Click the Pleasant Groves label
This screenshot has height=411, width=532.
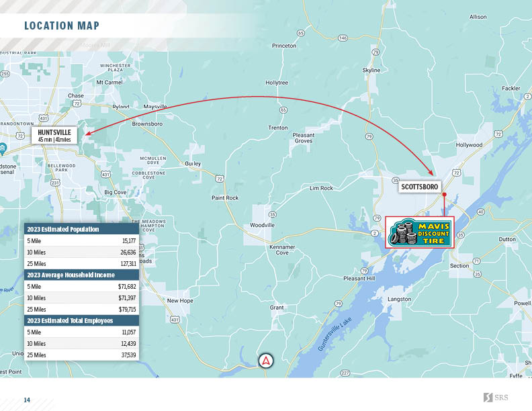coord(304,138)
